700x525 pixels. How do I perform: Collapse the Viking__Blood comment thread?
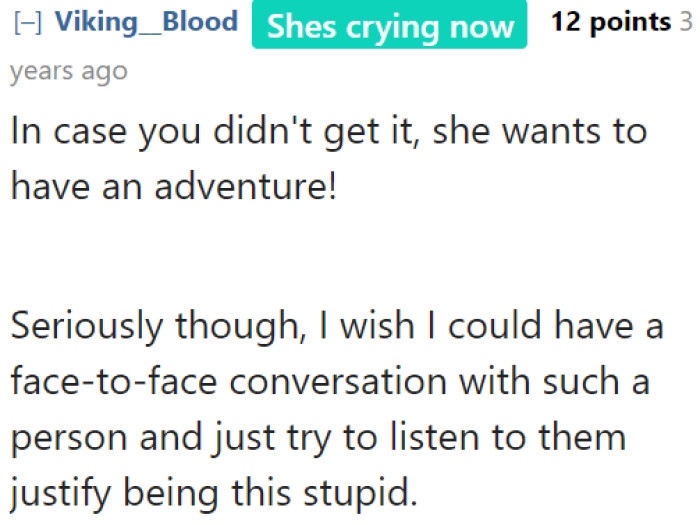tap(27, 23)
